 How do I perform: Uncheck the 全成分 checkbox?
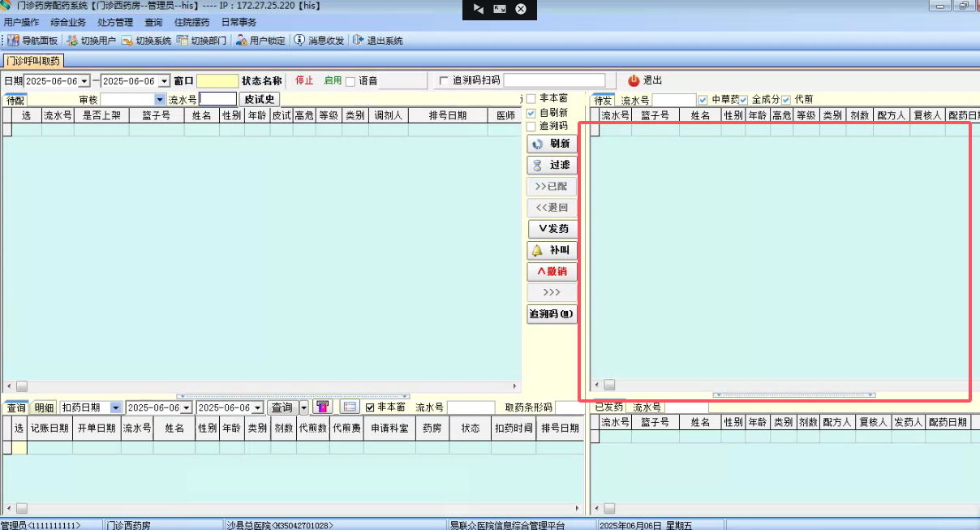point(743,100)
